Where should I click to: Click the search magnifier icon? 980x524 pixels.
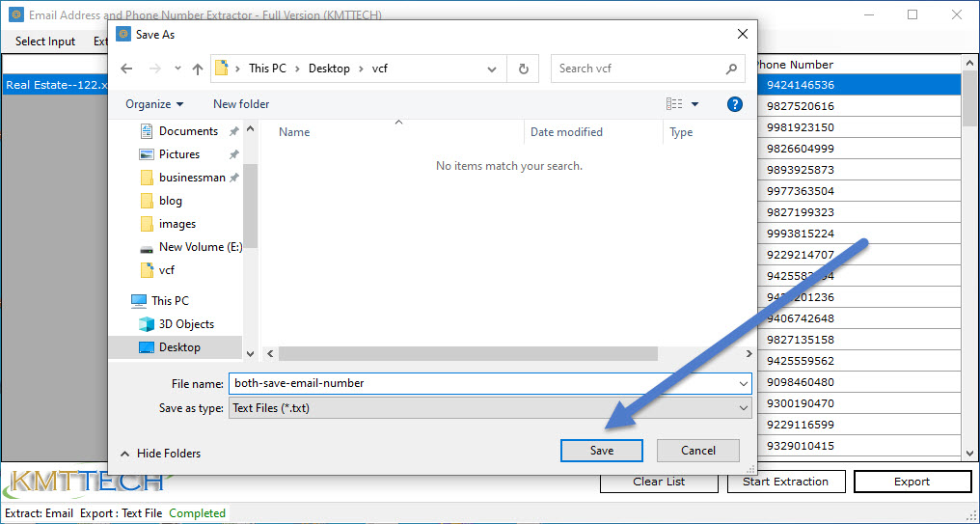731,69
